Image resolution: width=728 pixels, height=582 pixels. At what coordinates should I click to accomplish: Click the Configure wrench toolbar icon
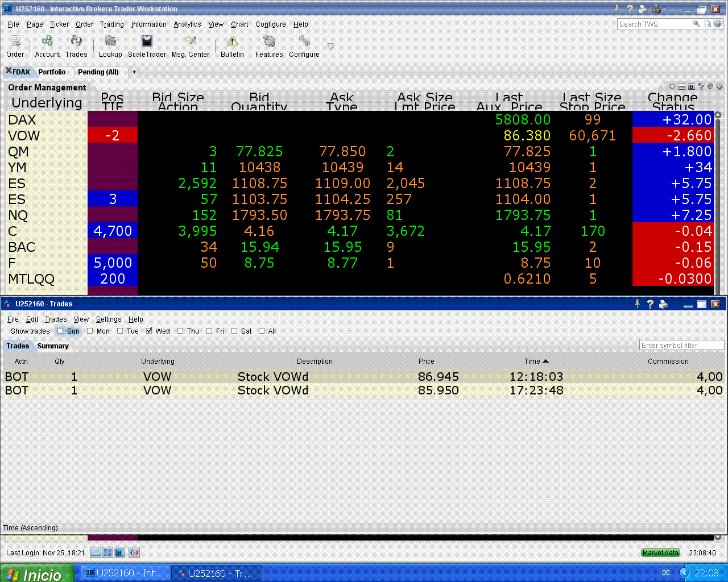tap(304, 41)
